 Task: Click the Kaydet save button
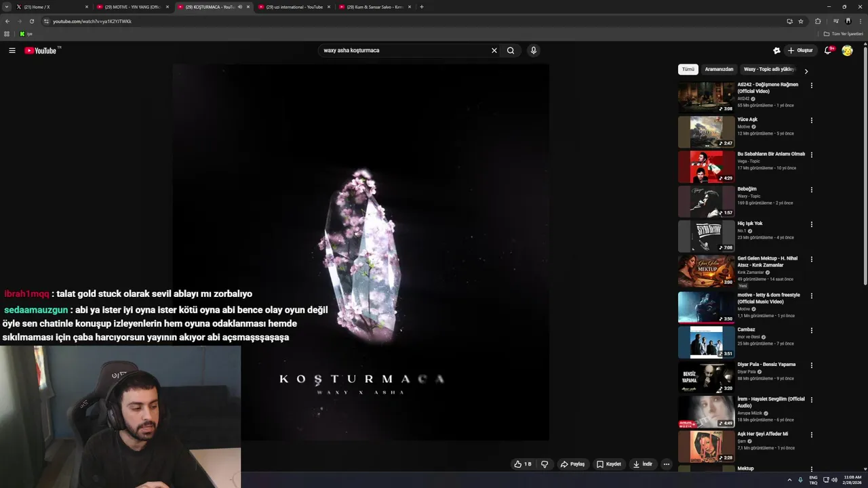(609, 464)
